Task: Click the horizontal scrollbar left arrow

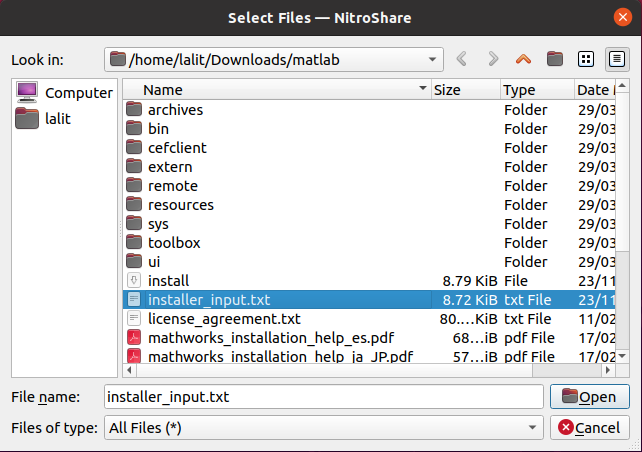Action: [129, 370]
